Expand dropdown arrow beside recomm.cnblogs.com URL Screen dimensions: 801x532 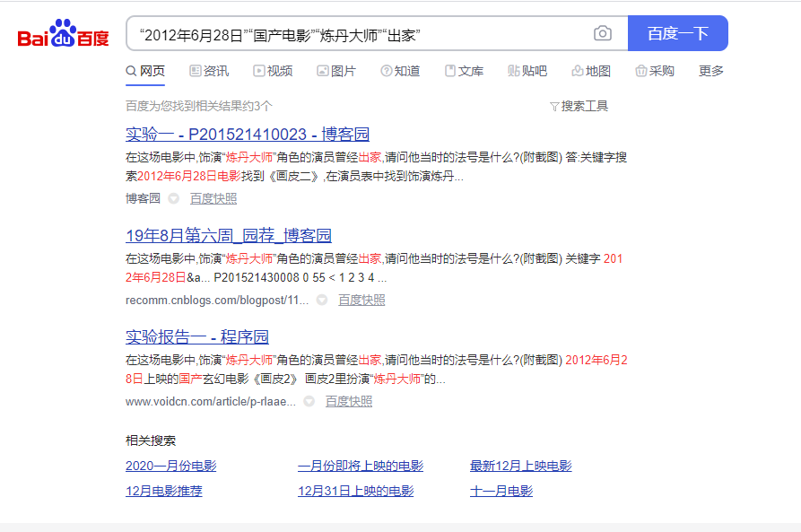click(x=322, y=300)
